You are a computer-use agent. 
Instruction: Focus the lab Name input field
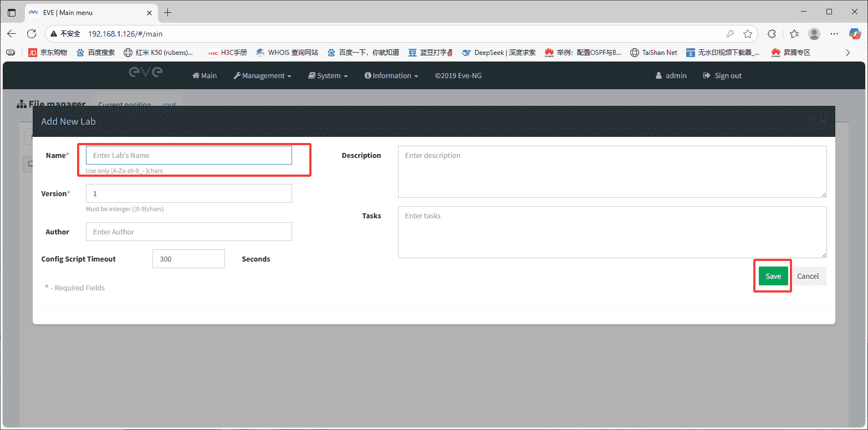pyautogui.click(x=188, y=155)
